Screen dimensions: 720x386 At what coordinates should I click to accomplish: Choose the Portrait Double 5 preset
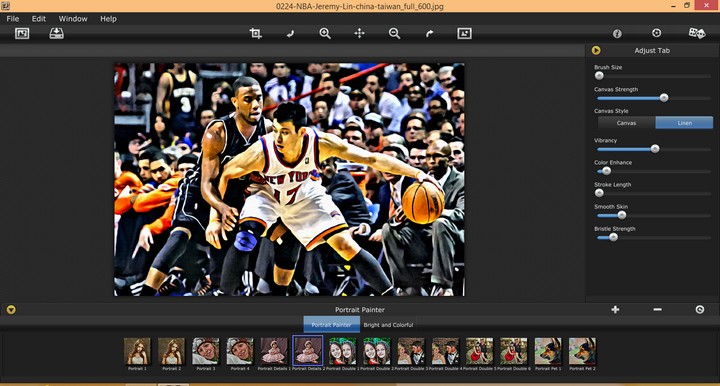pos(479,351)
